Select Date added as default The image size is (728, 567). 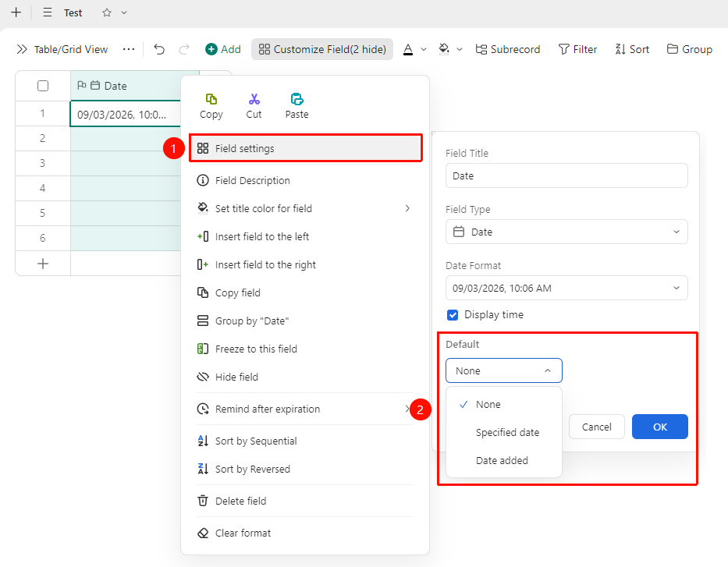(x=504, y=460)
